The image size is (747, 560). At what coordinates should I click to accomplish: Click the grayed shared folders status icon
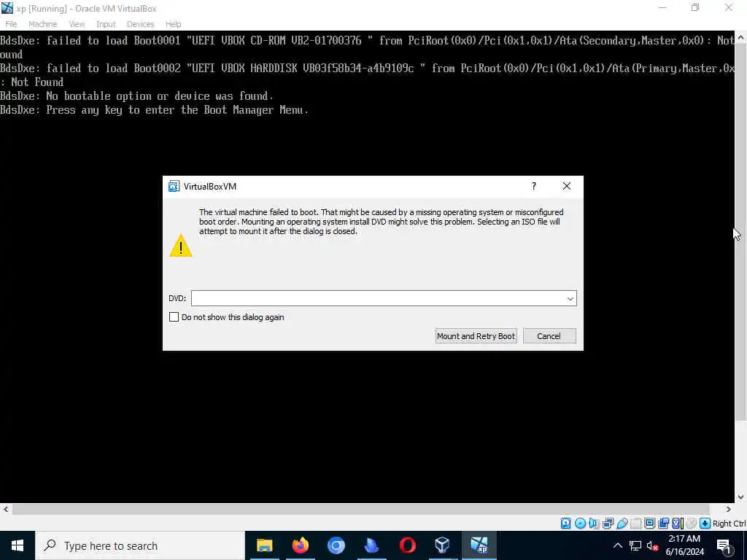point(635,524)
